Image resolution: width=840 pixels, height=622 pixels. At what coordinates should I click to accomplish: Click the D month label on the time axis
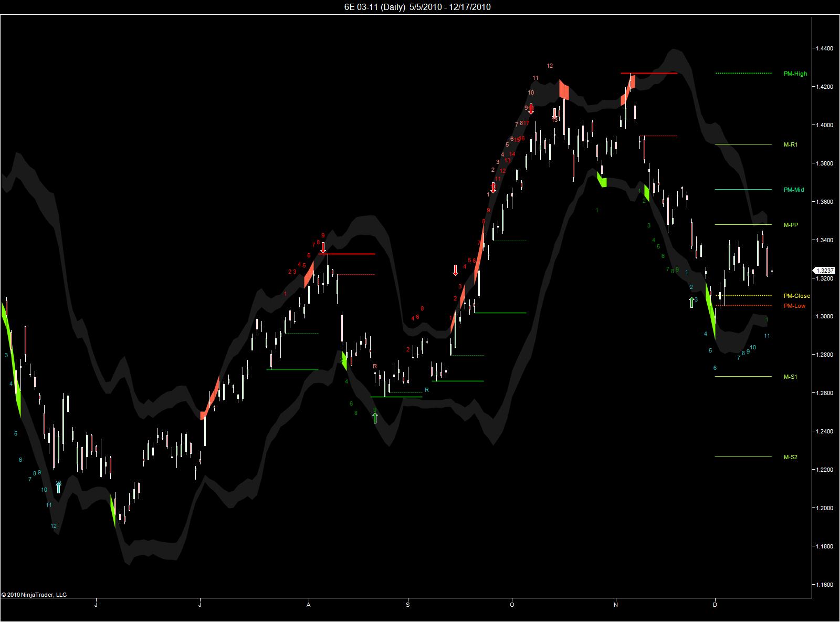tap(715, 605)
